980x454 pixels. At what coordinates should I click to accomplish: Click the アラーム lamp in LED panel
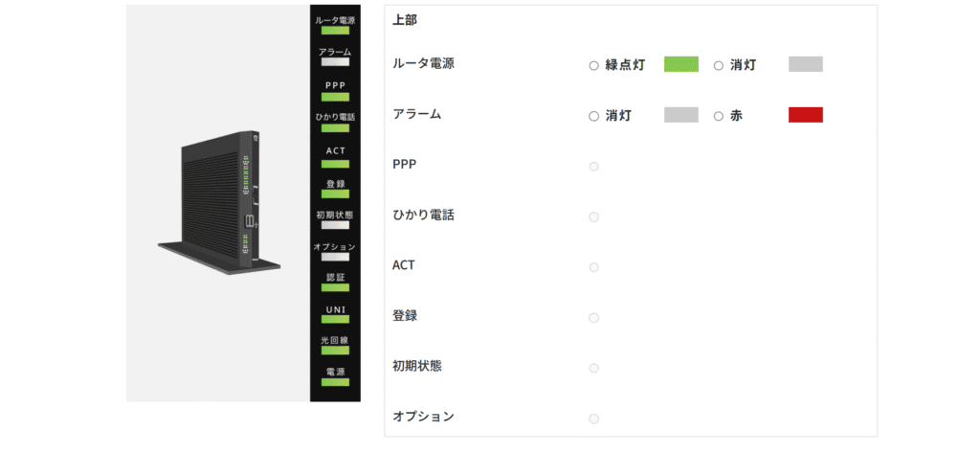tap(335, 62)
